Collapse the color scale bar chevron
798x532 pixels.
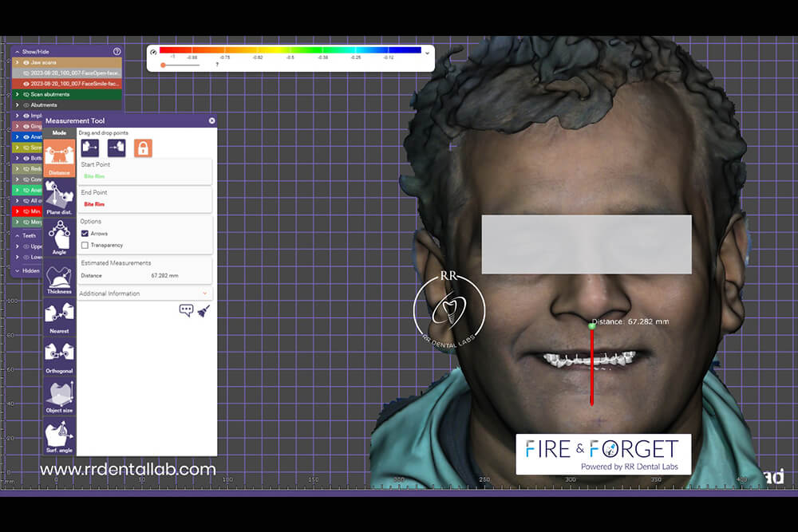click(x=428, y=53)
